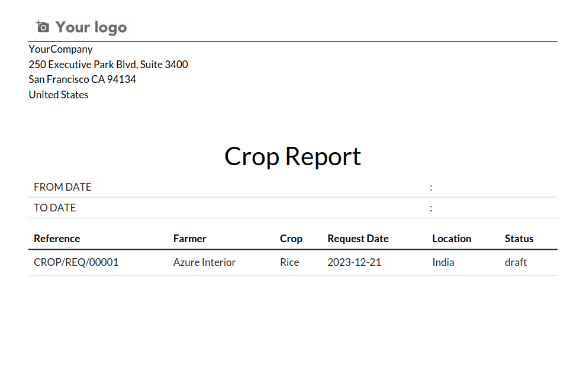Viewport: 586px width, 392px height.
Task: Click the 250 Executive Park Blvd address
Action: [108, 64]
